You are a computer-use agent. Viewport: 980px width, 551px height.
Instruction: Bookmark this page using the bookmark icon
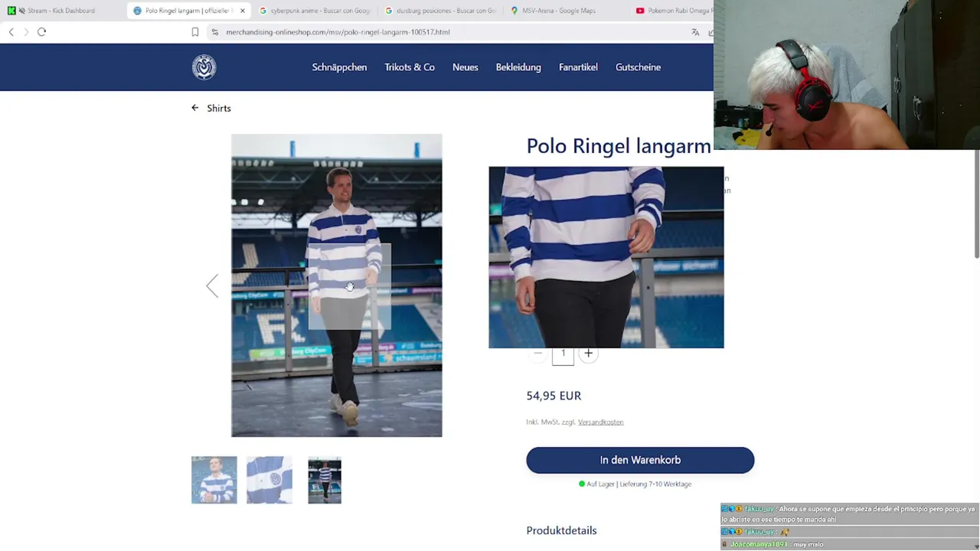pos(194,32)
